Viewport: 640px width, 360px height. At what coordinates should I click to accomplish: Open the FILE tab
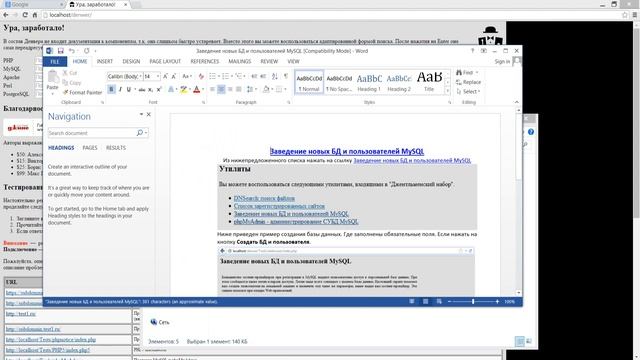pyautogui.click(x=55, y=62)
